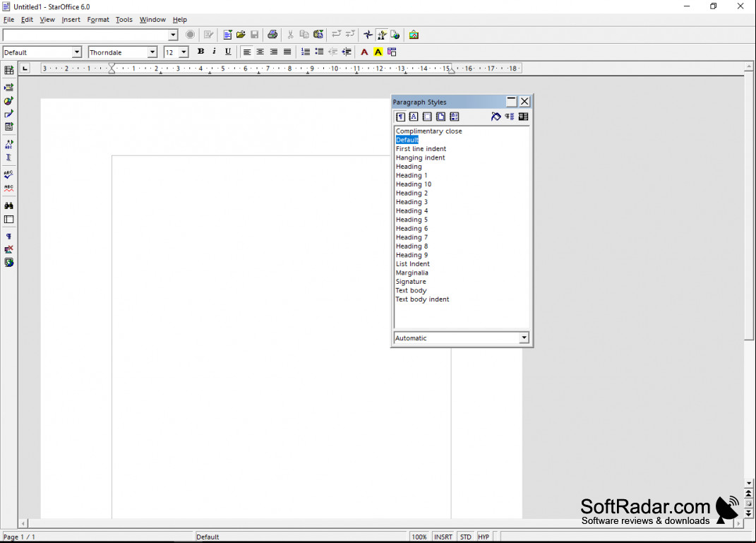Click Decrease Indent icon
Screen dimensions: 756x543
[332, 52]
